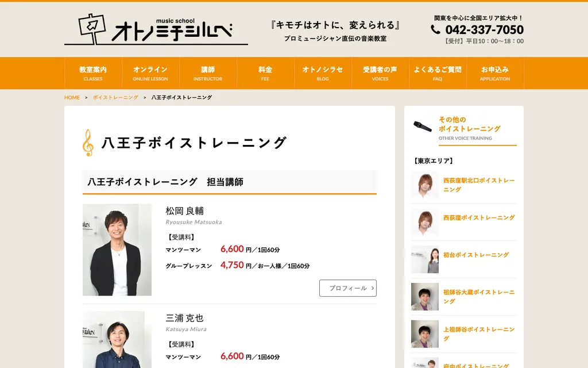Open the 西荻窪駅北口ボイストレーニング link
The height and width of the screenshot is (368, 588).
pos(479,185)
